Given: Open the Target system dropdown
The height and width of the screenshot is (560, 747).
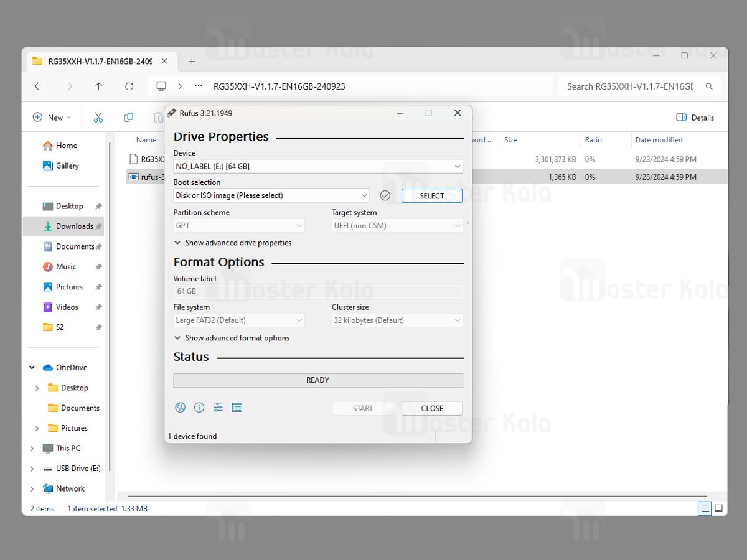Looking at the screenshot, I should coord(397,225).
